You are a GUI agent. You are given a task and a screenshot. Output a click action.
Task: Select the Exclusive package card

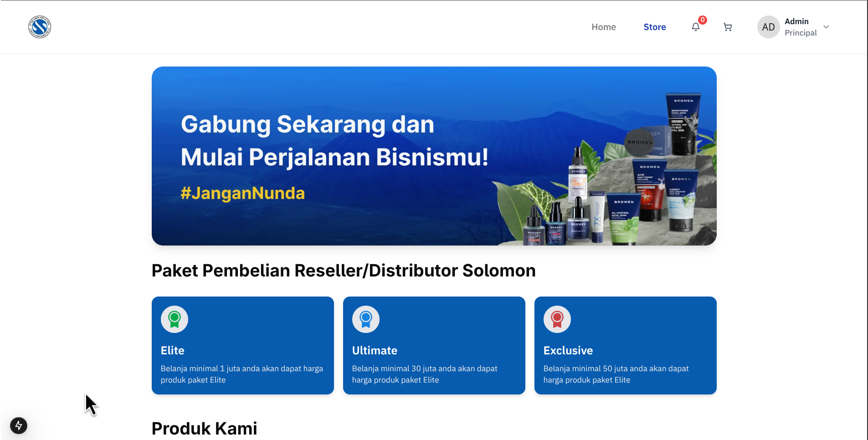tap(626, 345)
